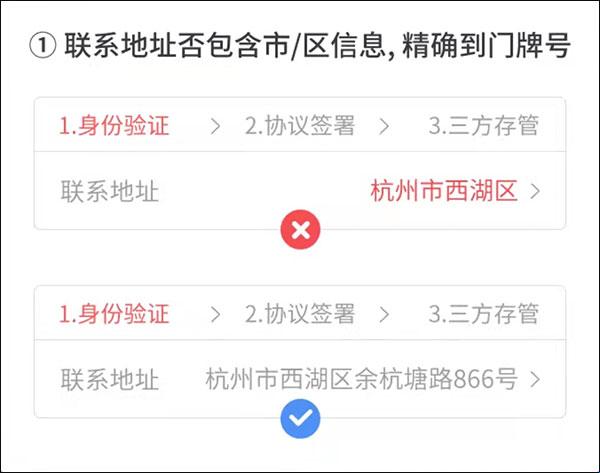Screen dimensions: 600x473
Task: Expand address chevron next to 杭州市西湖区
Action: click(535, 191)
